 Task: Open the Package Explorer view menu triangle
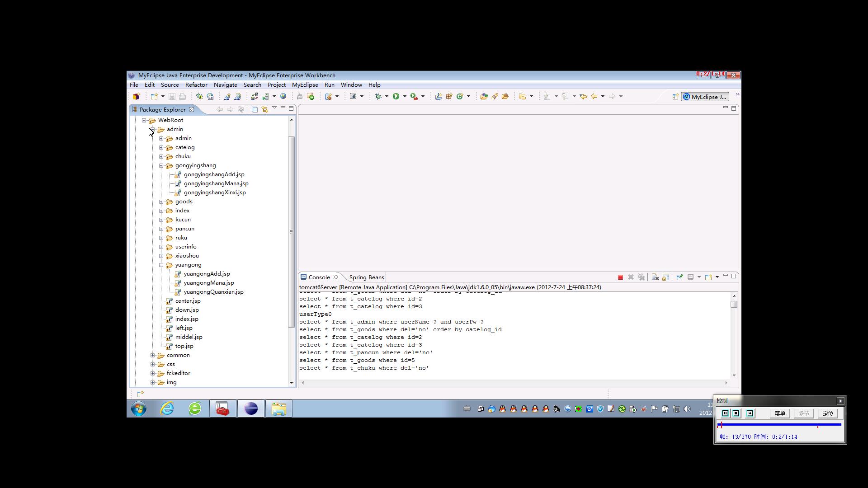[x=274, y=108]
